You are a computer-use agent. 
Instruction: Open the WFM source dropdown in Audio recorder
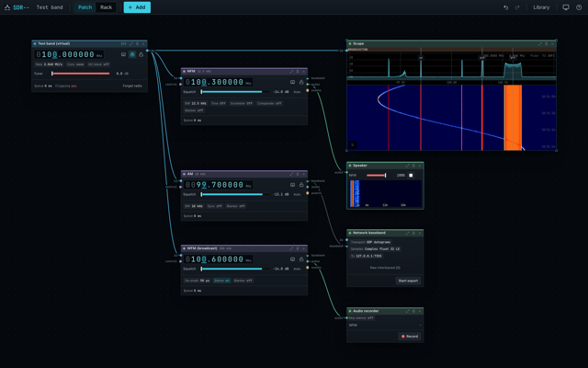pyautogui.click(x=385, y=325)
